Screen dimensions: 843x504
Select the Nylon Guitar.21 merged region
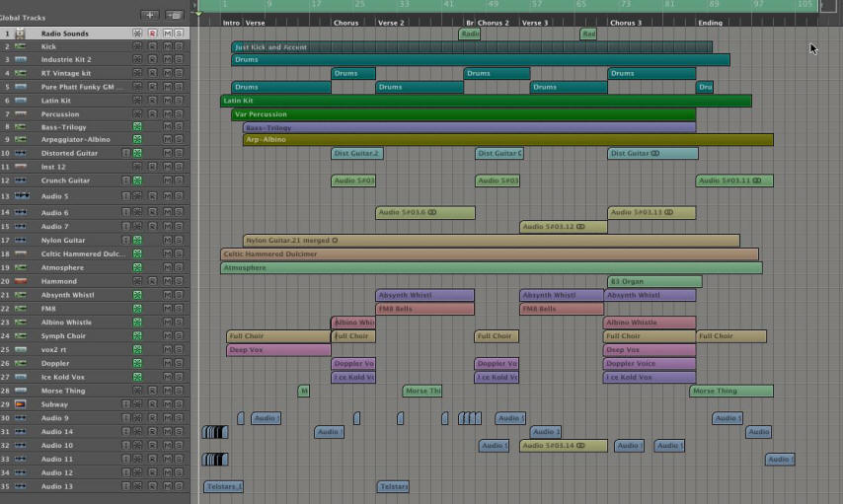pyautogui.click(x=492, y=241)
